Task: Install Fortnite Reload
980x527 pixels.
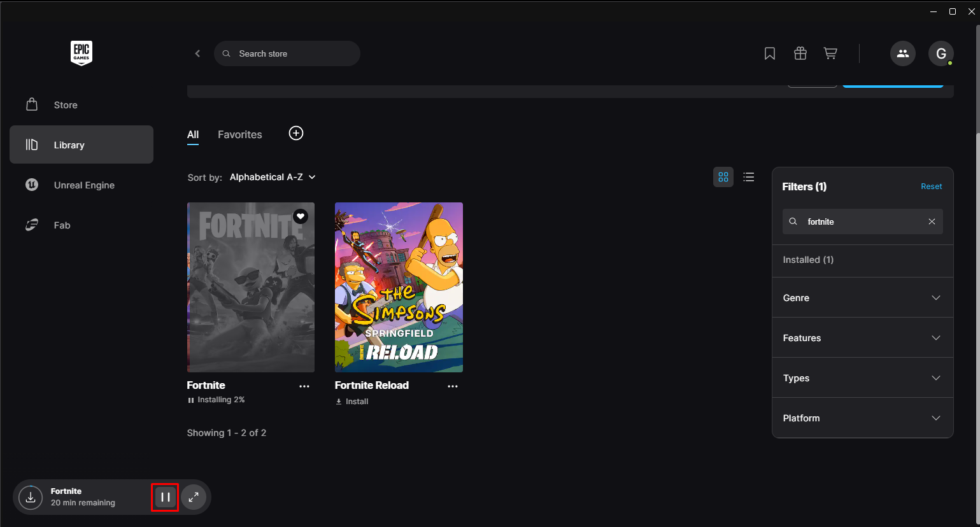Action: tap(352, 402)
